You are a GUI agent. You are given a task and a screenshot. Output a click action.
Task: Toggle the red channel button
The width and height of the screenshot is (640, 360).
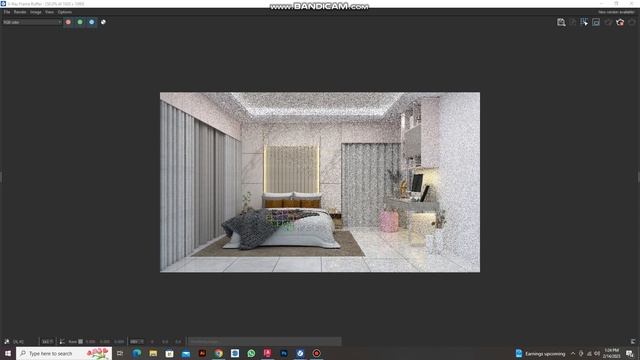(68, 22)
